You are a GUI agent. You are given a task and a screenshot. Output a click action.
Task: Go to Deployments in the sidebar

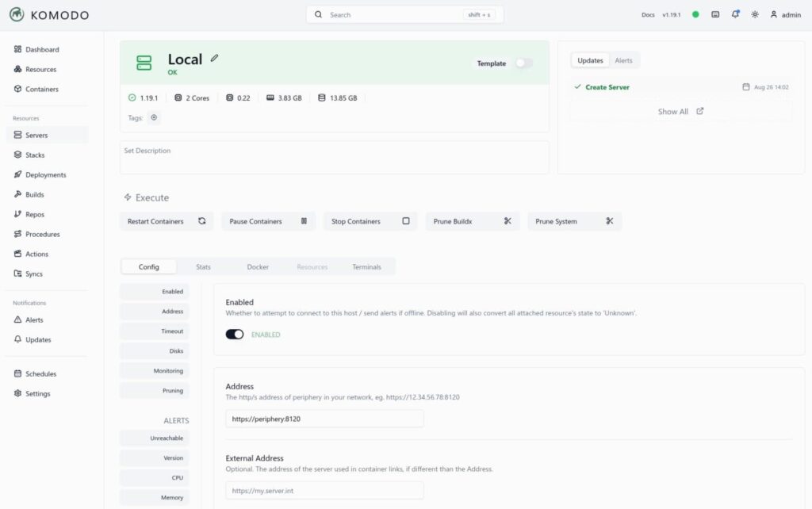coord(45,175)
